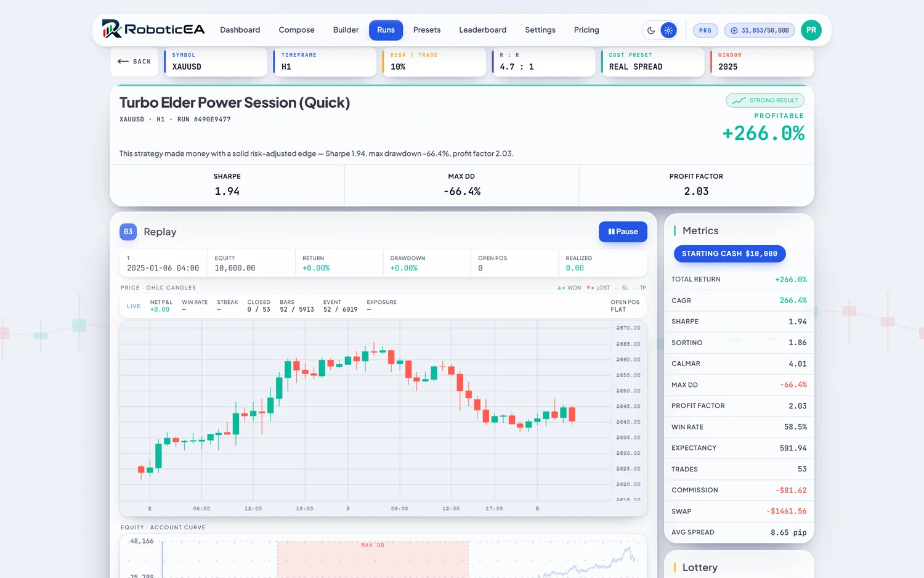Click the Sortino 1.86 metric row

pyautogui.click(x=739, y=343)
